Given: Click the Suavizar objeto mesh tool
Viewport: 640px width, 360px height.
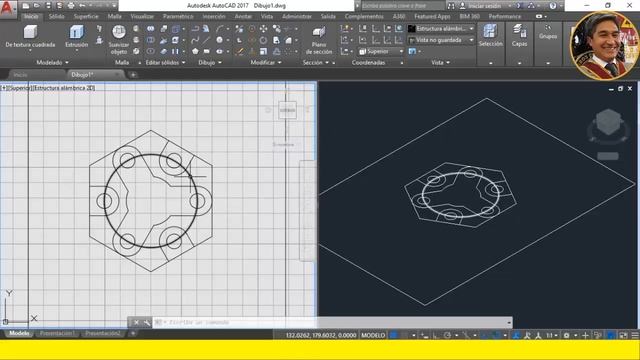Looking at the screenshot, I should pyautogui.click(x=119, y=40).
